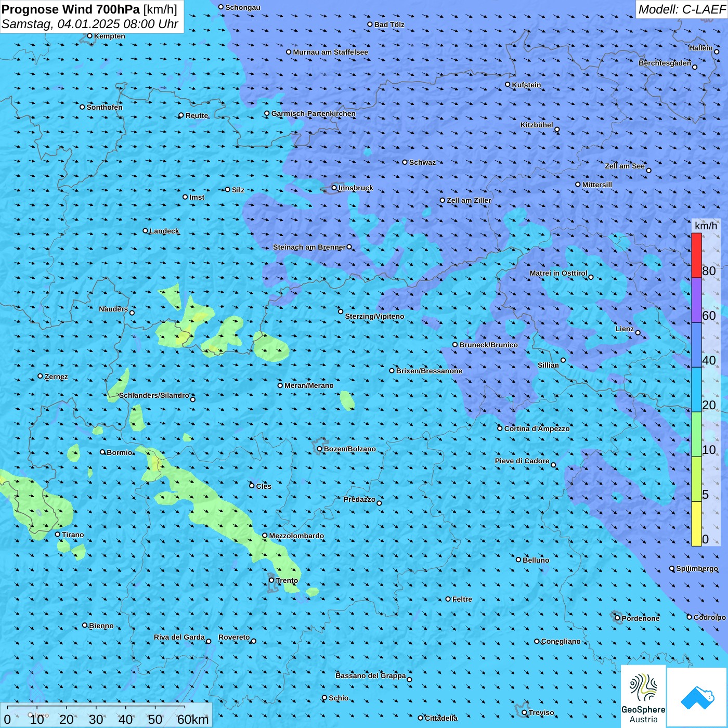The width and height of the screenshot is (728, 728).
Task: Click the 'Feltre' label
Action: tap(462, 599)
